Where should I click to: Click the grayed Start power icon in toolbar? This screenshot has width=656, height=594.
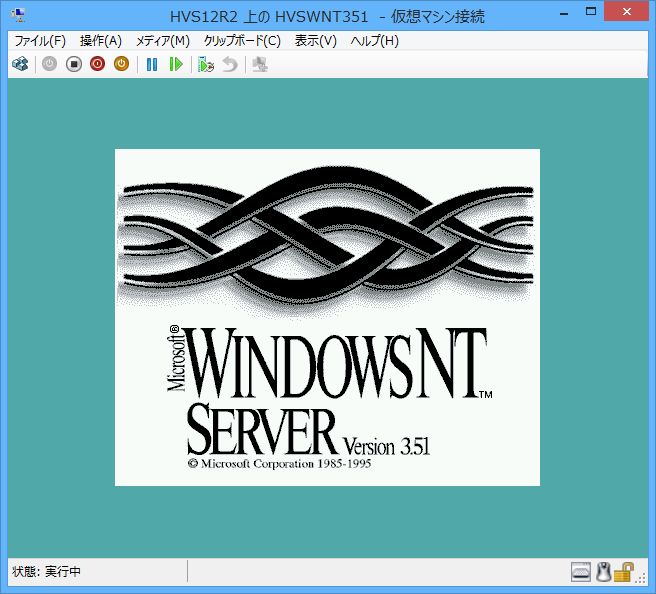(49, 64)
